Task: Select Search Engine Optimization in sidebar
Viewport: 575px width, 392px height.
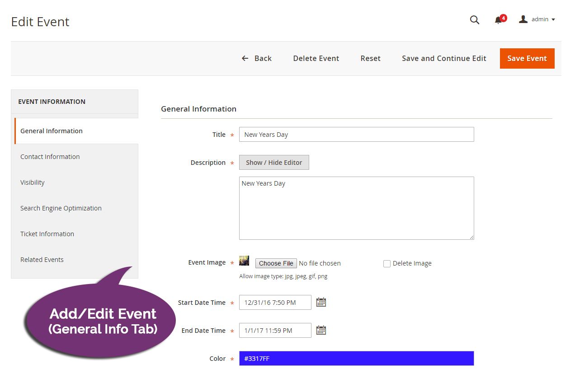Action: point(61,208)
